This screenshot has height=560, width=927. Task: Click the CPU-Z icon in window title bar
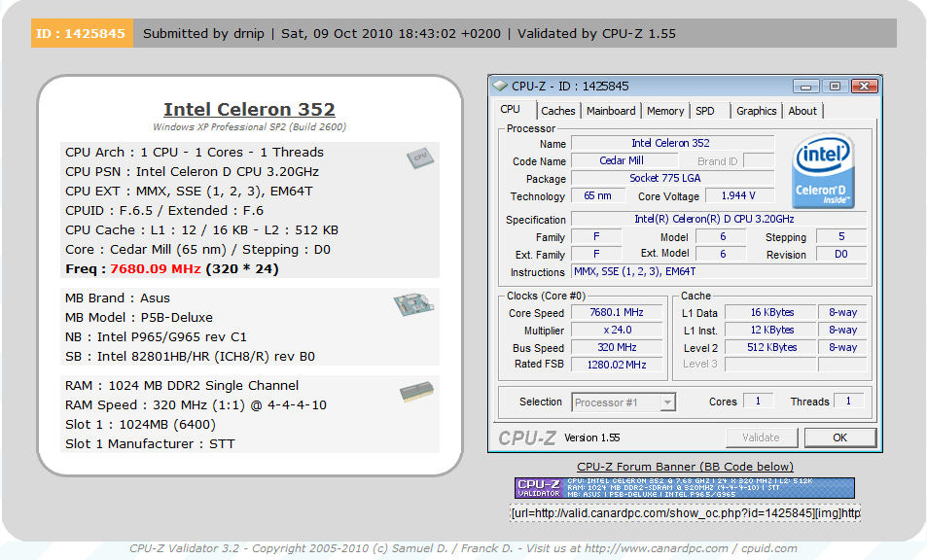coord(500,86)
